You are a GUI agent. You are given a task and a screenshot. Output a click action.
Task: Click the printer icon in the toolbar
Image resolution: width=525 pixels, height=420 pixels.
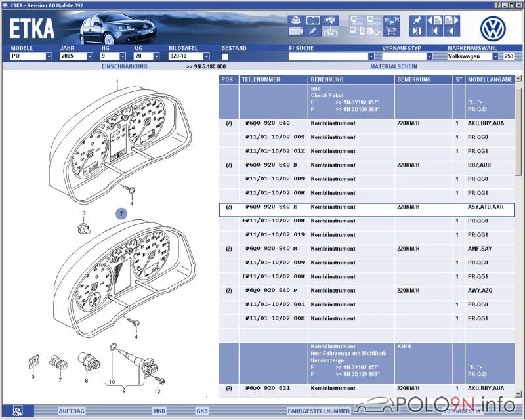(x=296, y=20)
